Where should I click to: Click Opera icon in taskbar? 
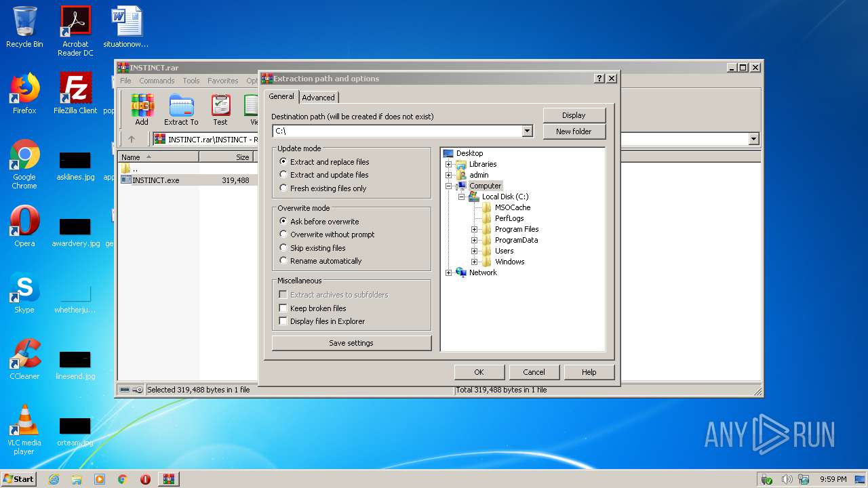[145, 479]
